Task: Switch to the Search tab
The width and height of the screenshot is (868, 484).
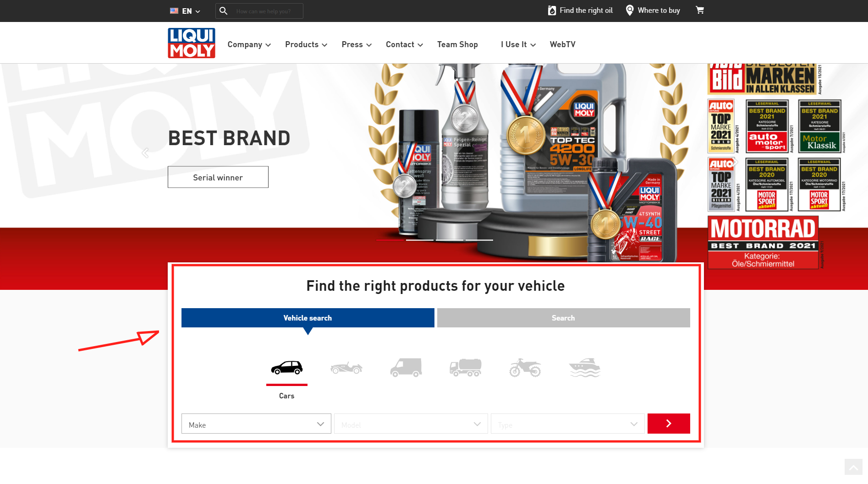Action: 564,318
